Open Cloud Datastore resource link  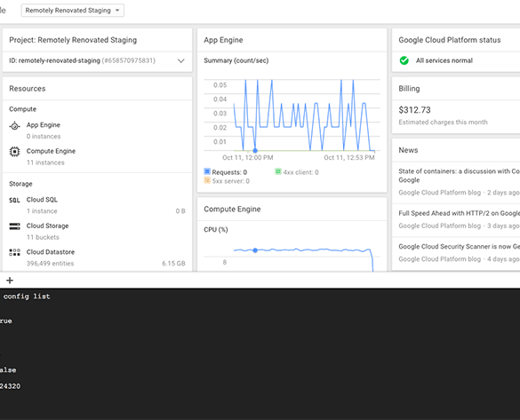51,252
